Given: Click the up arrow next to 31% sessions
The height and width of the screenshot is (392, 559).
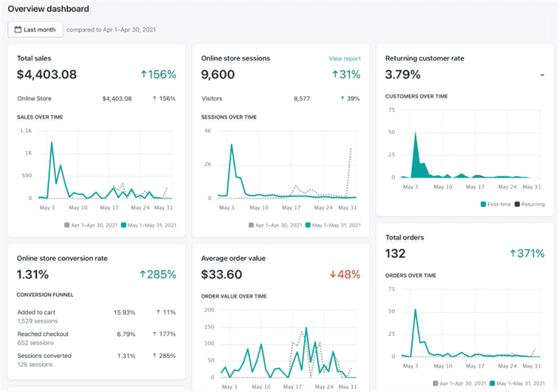Looking at the screenshot, I should [x=335, y=75].
